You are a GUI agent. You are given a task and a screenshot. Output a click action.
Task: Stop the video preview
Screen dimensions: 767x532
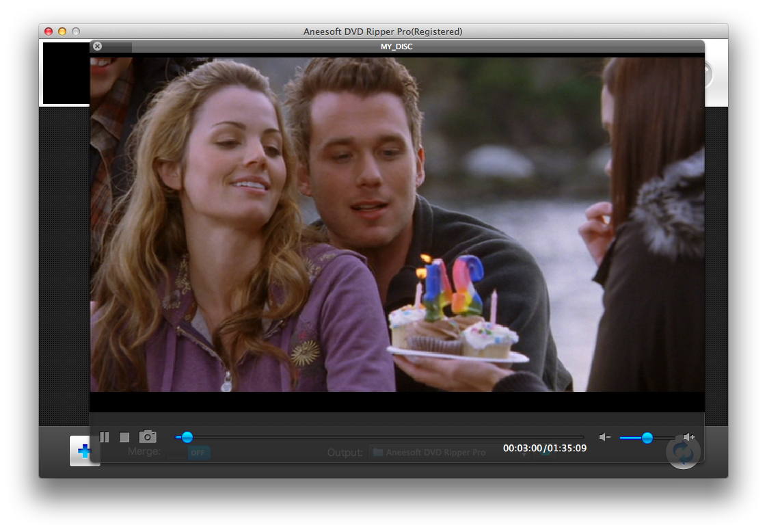(124, 437)
